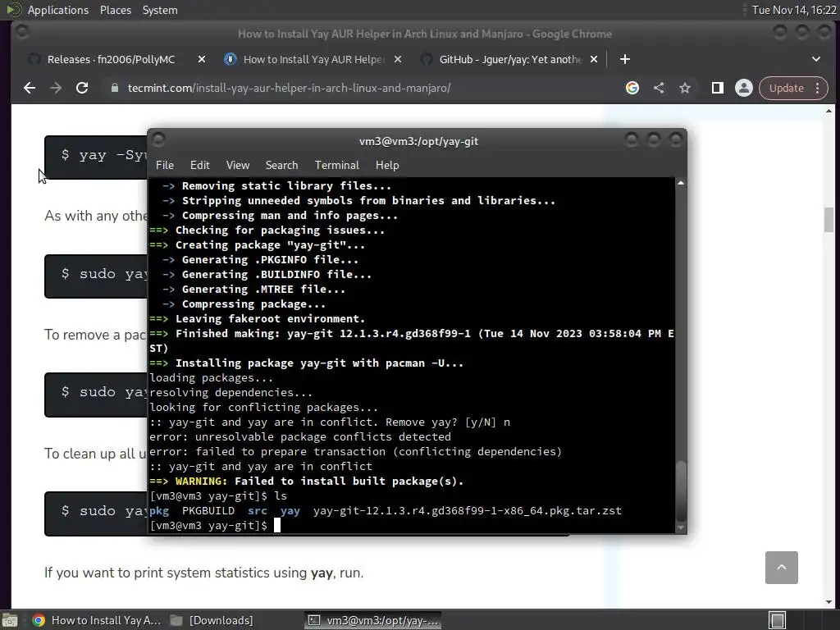Click the Update button in Chrome
Viewport: 840px width, 630px height.
[x=787, y=88]
